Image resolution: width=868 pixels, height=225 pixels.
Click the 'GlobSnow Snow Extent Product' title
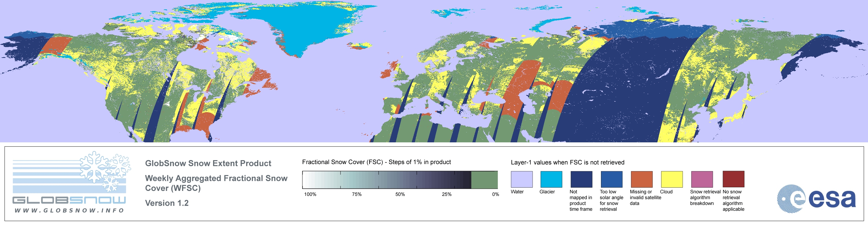[208, 163]
